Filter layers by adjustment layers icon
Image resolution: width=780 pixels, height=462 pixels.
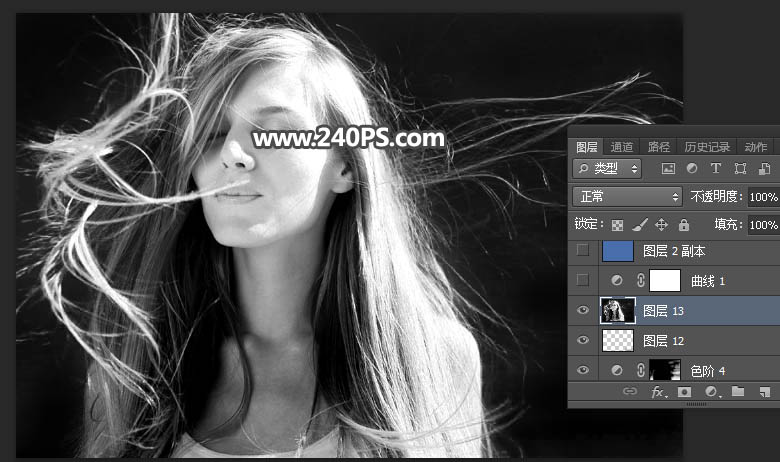point(692,169)
